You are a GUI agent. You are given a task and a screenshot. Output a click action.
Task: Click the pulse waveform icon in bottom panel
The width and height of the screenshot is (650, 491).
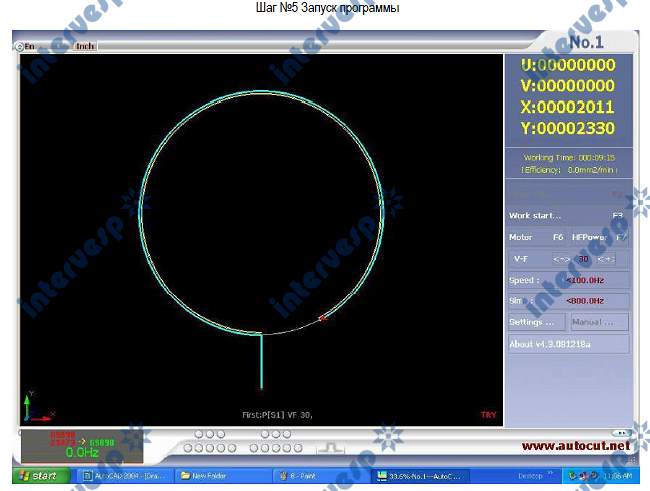(330, 447)
